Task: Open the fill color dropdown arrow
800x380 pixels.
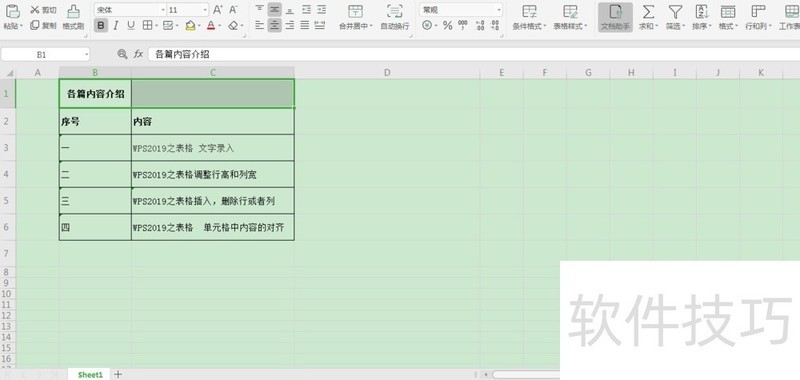Action: click(199, 26)
